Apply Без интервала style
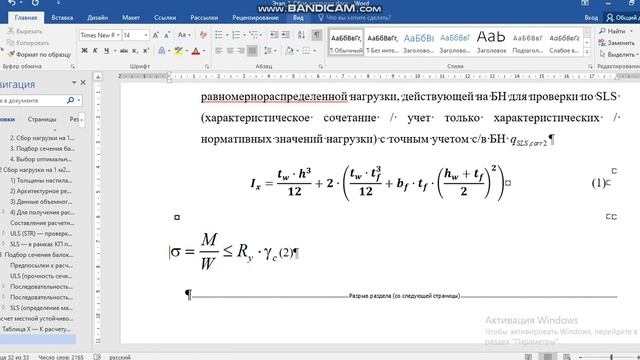 tap(382, 42)
